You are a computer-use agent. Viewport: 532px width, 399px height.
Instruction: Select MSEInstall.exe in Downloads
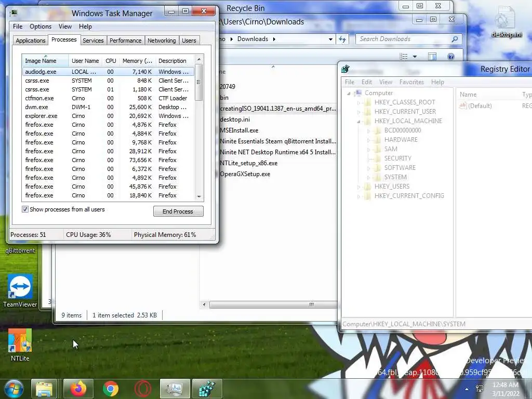coord(239,130)
